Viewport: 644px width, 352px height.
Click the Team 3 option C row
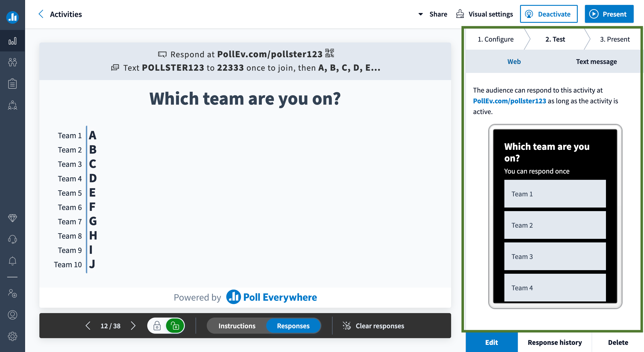[77, 164]
